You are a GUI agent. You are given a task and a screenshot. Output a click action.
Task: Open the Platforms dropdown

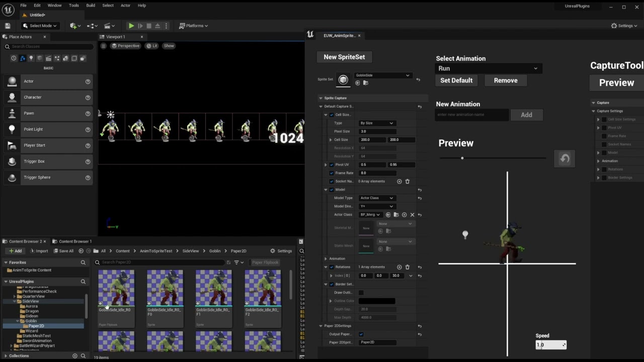point(194,26)
